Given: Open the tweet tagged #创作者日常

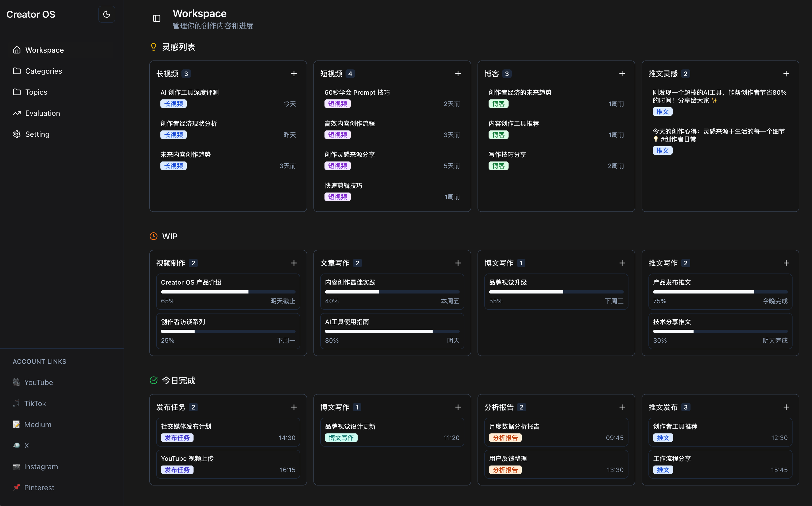Looking at the screenshot, I should tap(720, 140).
